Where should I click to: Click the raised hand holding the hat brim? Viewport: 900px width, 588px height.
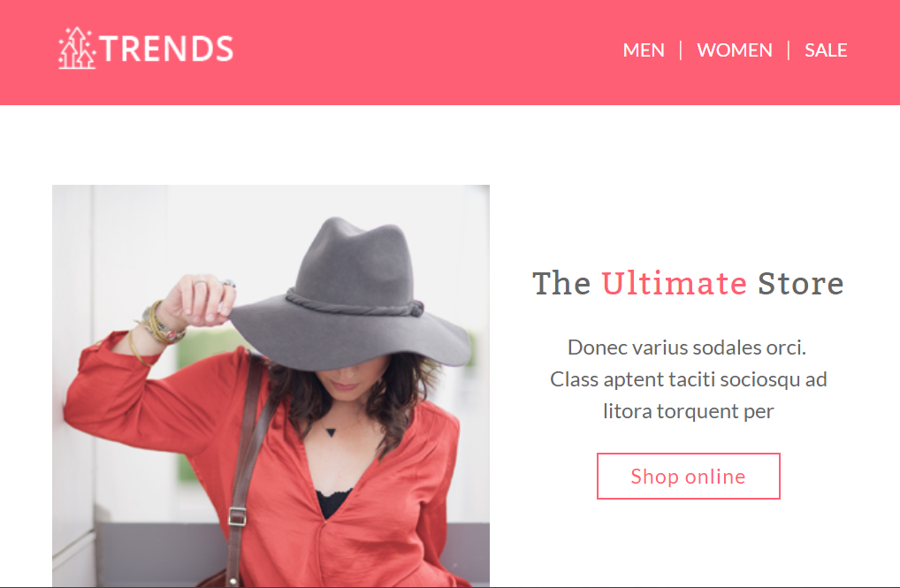[x=199, y=301]
